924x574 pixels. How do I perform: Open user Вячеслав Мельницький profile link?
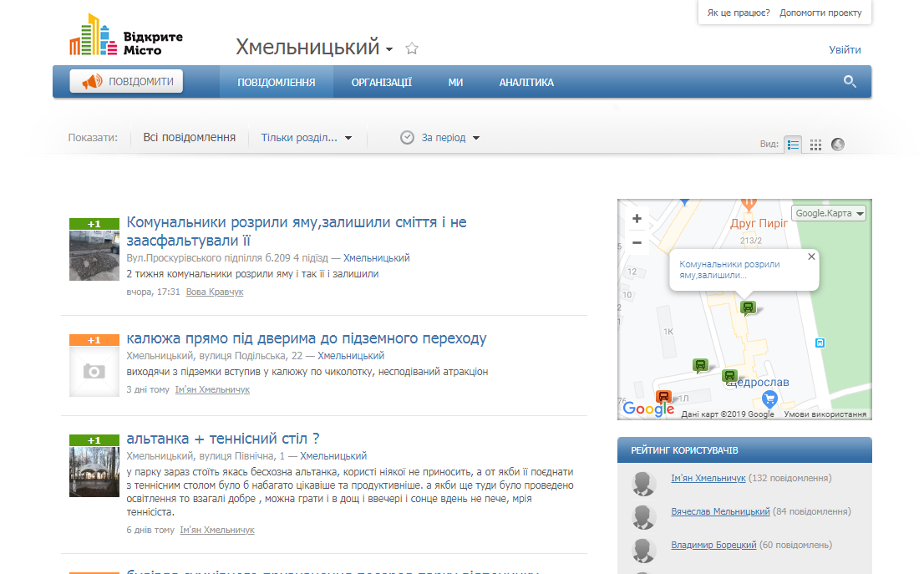pyautogui.click(x=720, y=511)
